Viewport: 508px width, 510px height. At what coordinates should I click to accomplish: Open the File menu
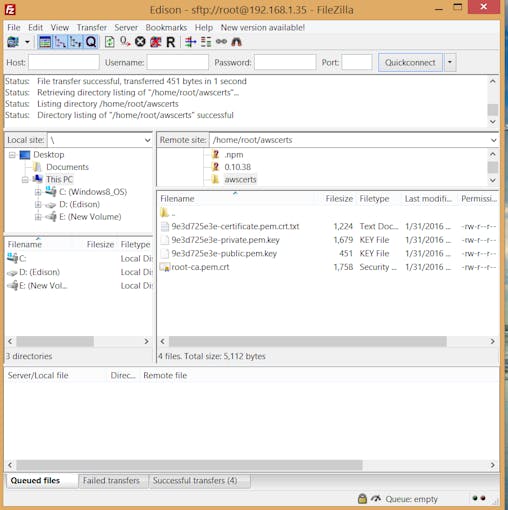point(14,28)
